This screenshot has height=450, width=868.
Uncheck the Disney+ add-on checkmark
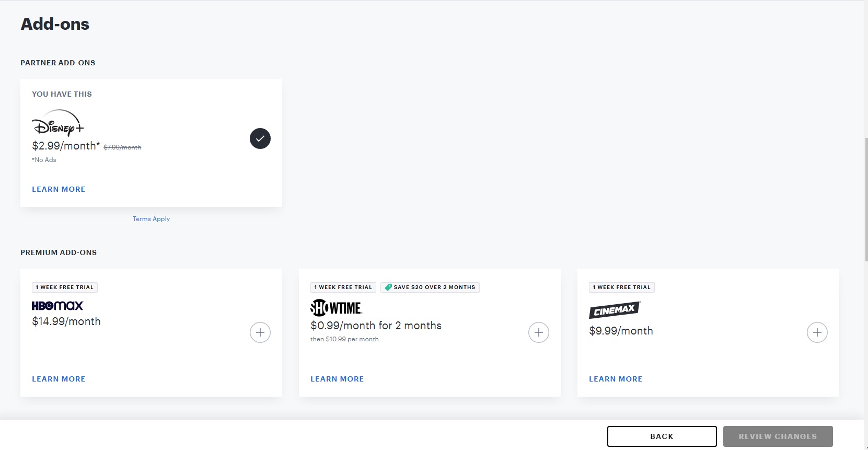(x=260, y=139)
